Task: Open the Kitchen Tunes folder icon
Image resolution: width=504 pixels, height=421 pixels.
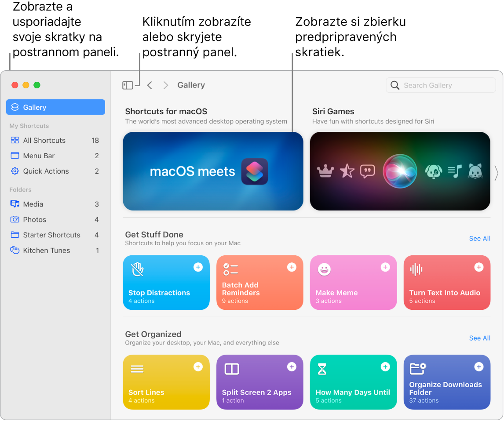Action: [x=15, y=250]
